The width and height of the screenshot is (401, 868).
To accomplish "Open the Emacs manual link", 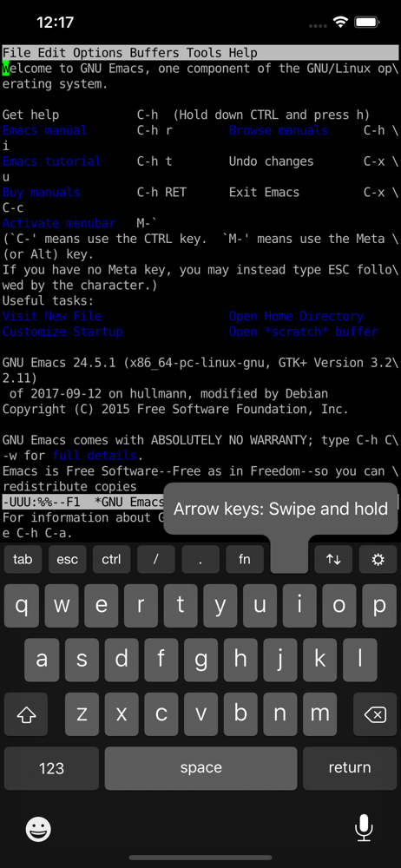I will pos(45,131).
